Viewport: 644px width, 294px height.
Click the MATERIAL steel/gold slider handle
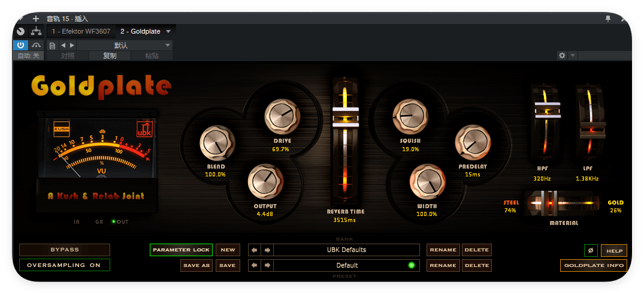click(549, 203)
